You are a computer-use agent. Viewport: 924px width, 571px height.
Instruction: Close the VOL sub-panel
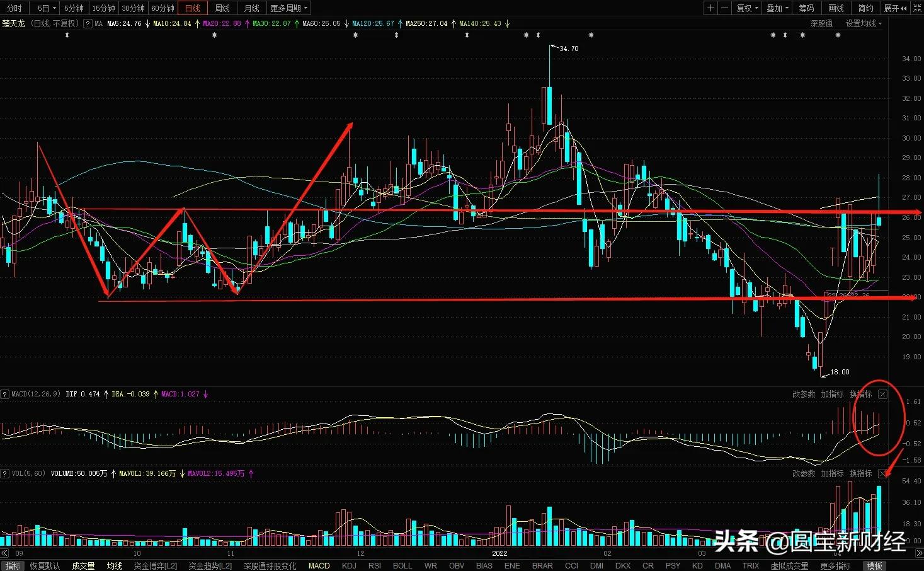(x=882, y=473)
